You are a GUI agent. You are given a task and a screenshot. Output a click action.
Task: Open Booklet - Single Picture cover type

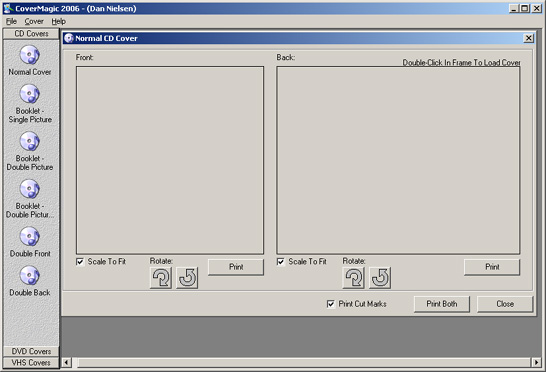(30, 94)
